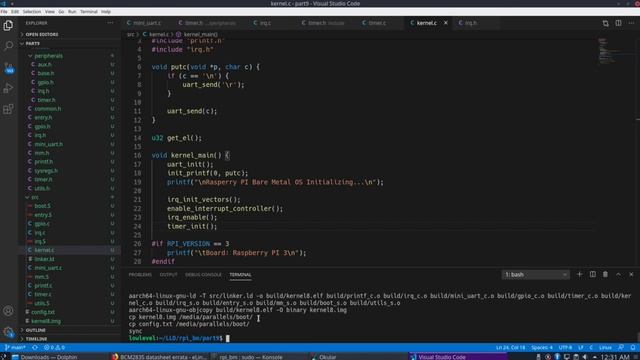Switch to the irq.c editor tab
This screenshot has width=640, height=360.
265,23
